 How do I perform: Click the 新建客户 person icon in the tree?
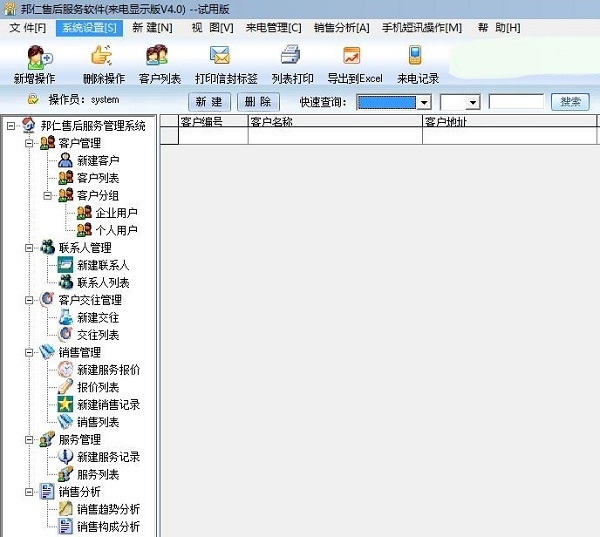click(x=65, y=160)
